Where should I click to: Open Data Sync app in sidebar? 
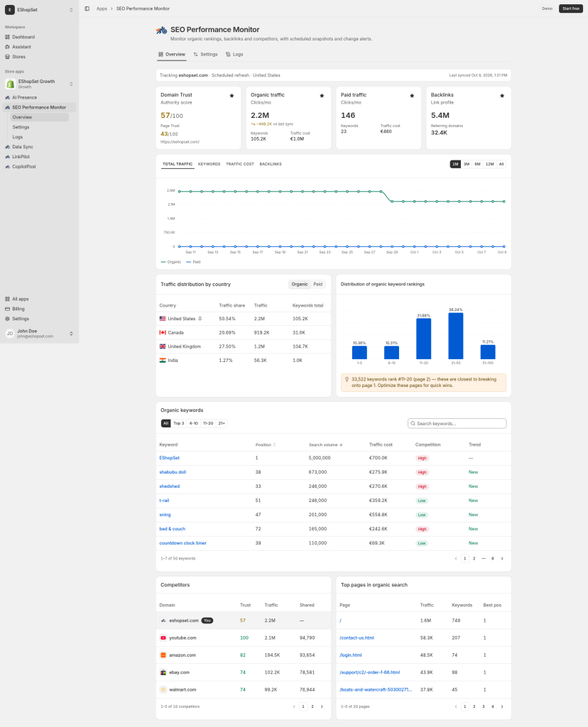tap(22, 147)
